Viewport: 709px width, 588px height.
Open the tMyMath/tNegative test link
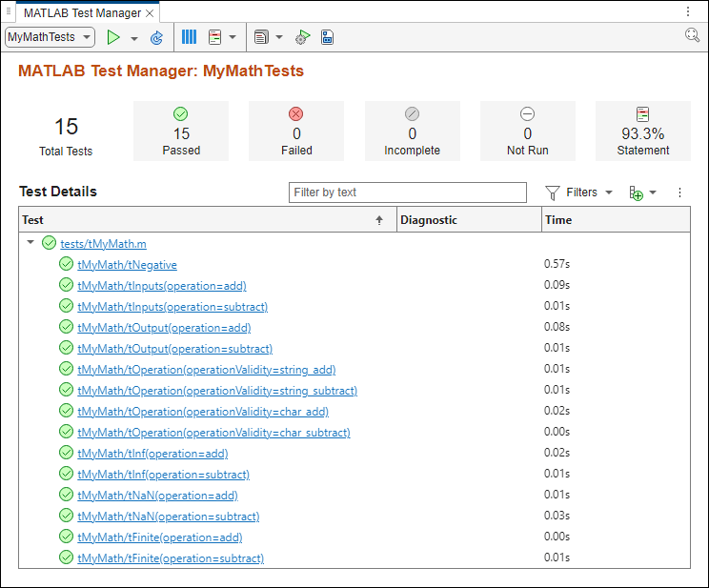(x=127, y=265)
